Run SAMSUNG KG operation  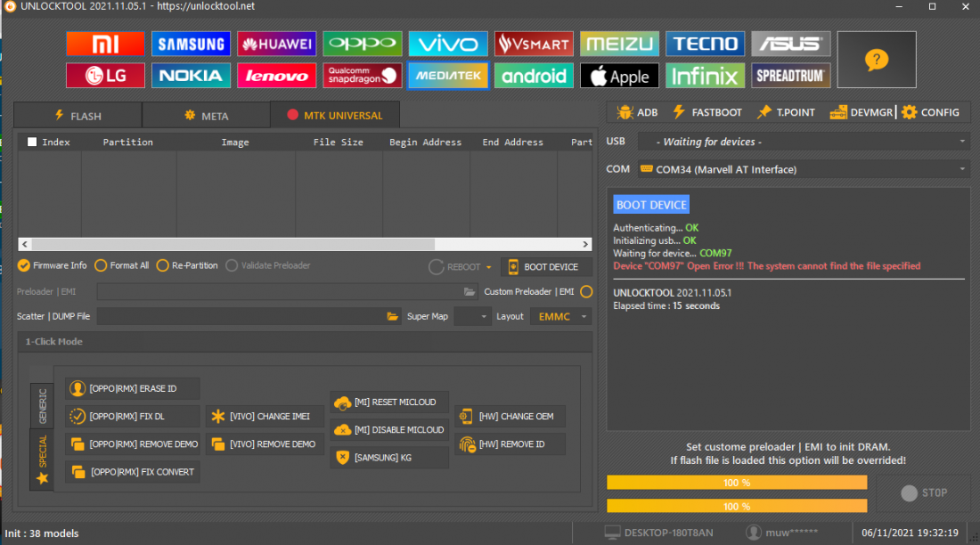[389, 458]
